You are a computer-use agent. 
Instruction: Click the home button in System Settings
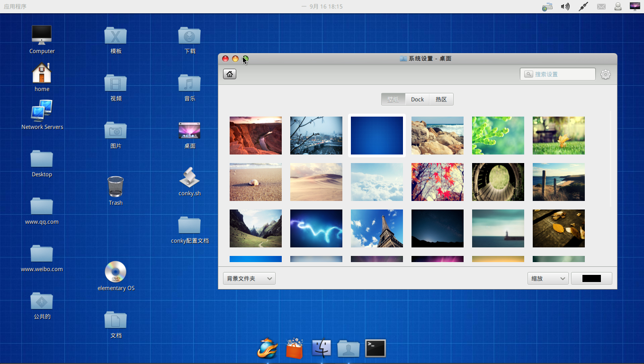(x=230, y=74)
